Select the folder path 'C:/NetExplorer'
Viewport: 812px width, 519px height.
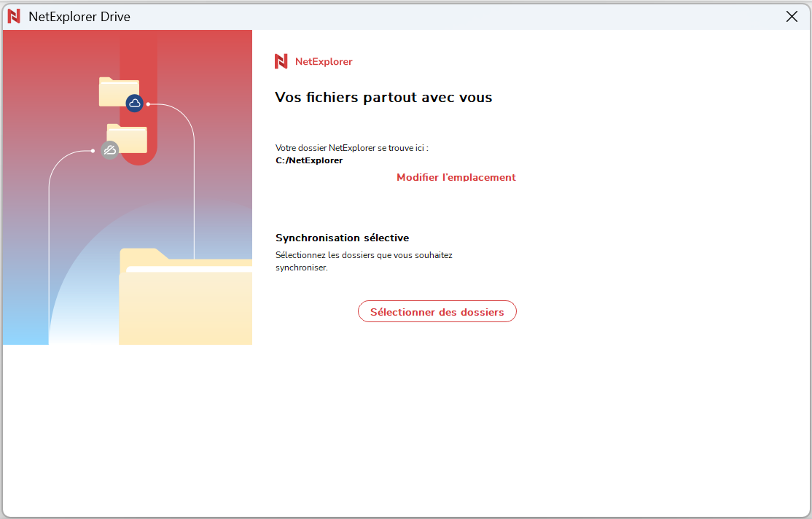coord(309,160)
